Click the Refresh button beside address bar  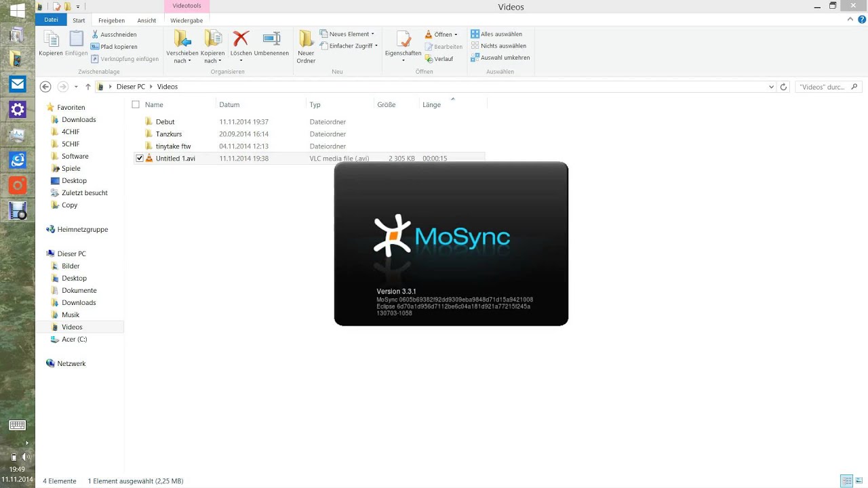coord(784,87)
